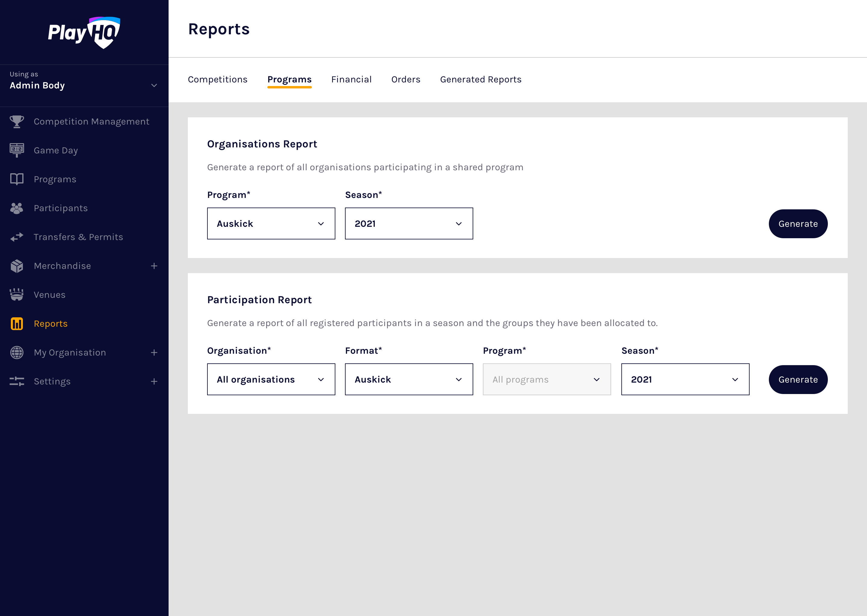Click the sliders icon for Settings
The width and height of the screenshot is (867, 616).
coord(17,381)
